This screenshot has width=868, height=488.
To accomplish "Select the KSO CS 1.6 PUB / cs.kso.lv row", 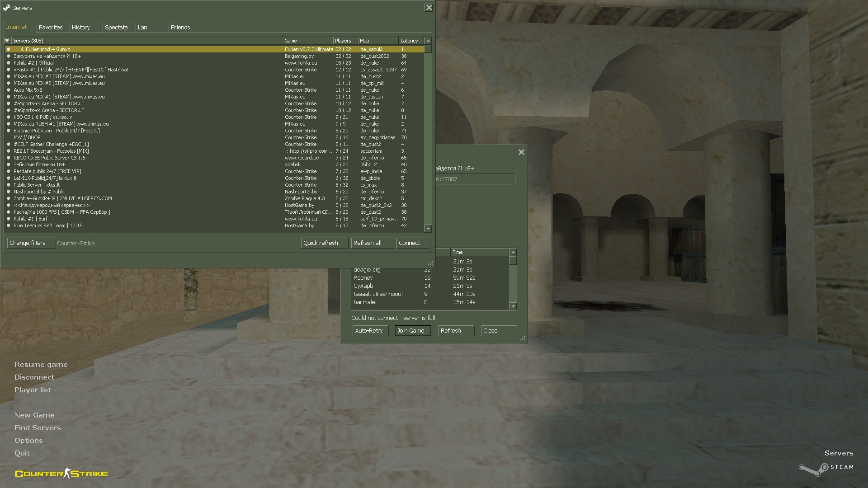I will (x=215, y=117).
